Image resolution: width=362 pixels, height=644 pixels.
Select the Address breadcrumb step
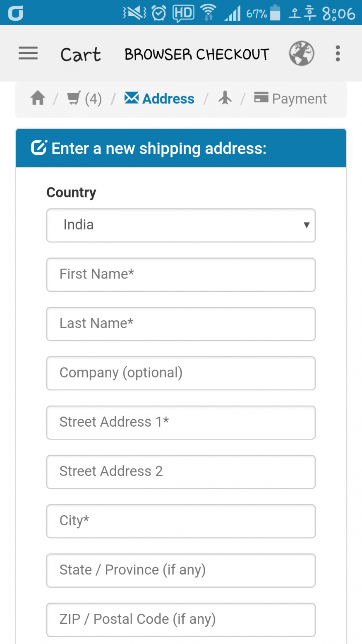point(159,99)
